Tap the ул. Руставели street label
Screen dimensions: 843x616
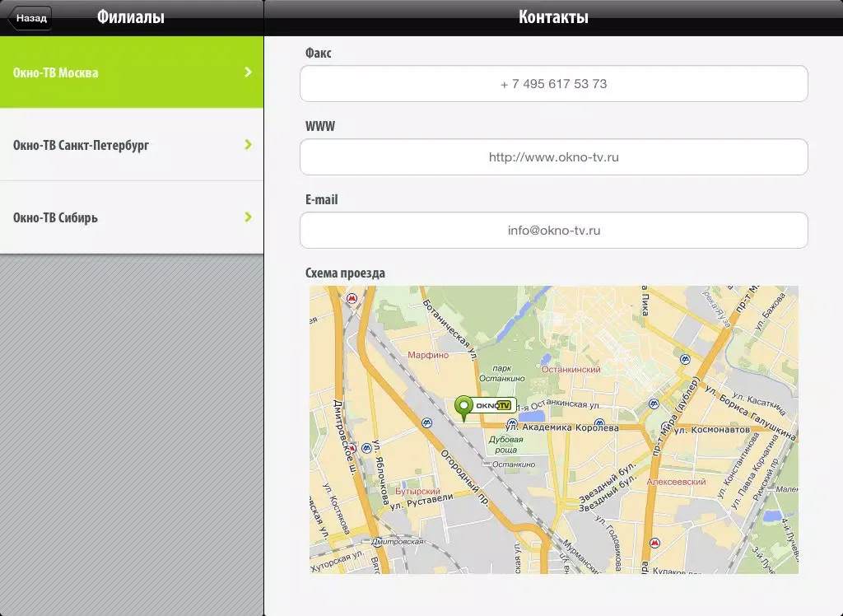(421, 502)
